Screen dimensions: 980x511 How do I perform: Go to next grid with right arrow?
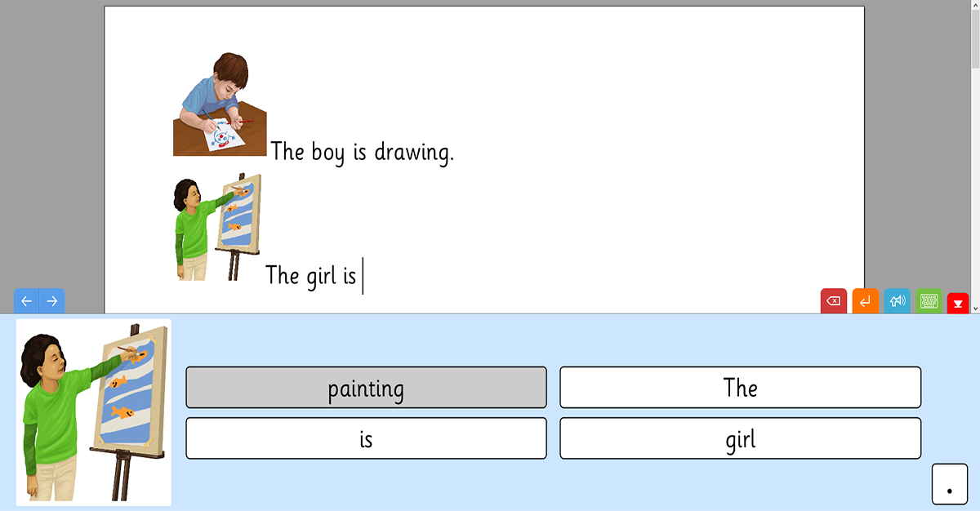[x=52, y=301]
